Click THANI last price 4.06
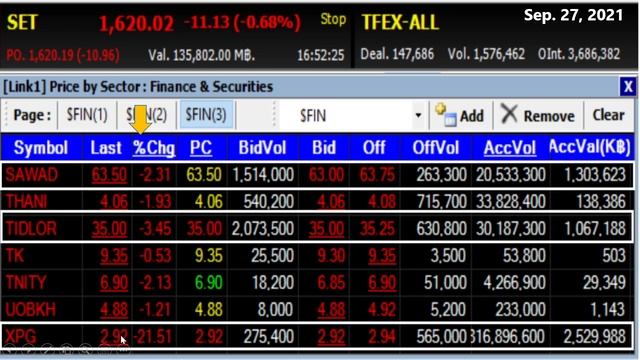This screenshot has width=640, height=360. pos(114,202)
